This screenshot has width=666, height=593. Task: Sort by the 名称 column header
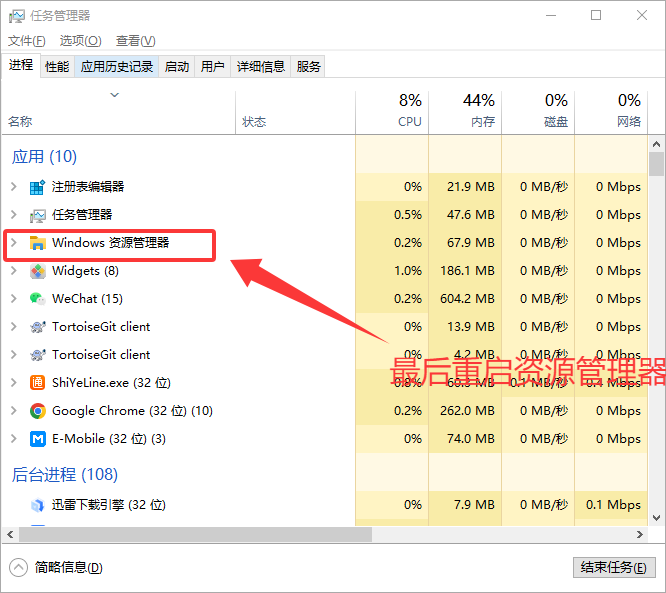119,112
